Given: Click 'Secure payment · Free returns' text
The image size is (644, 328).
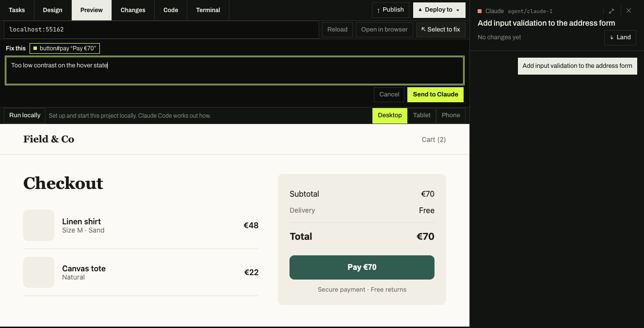Looking at the screenshot, I should pyautogui.click(x=362, y=289).
